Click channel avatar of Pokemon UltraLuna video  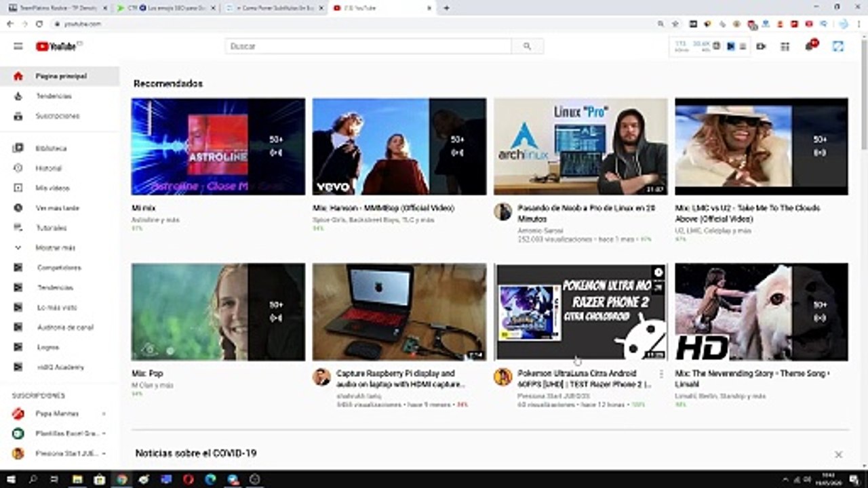[502, 377]
